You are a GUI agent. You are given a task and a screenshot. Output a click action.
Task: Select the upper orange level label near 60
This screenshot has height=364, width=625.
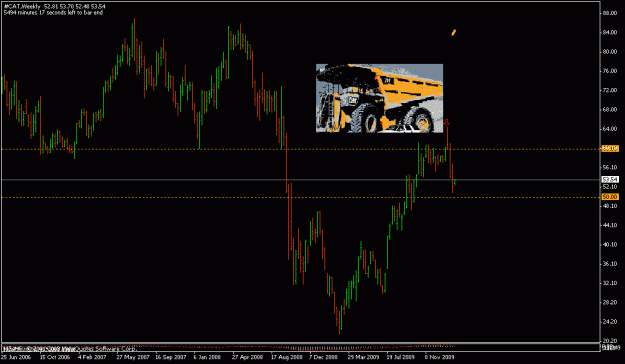point(610,149)
